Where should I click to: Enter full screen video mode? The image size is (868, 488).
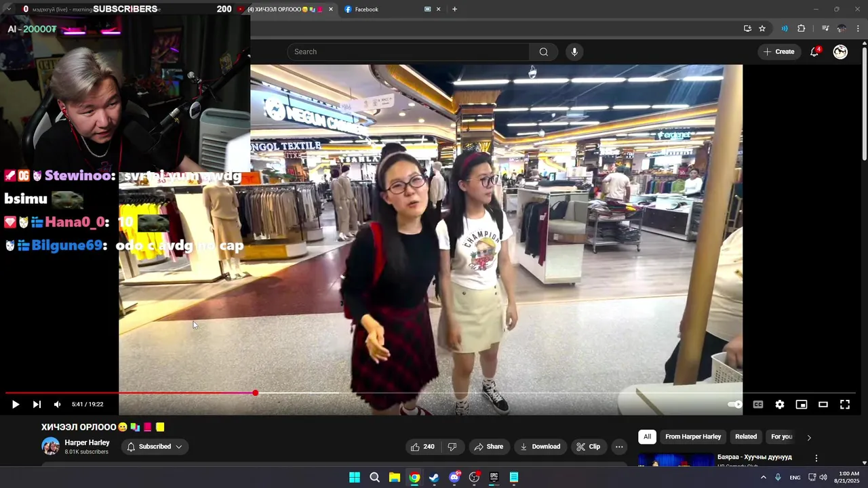coord(845,405)
